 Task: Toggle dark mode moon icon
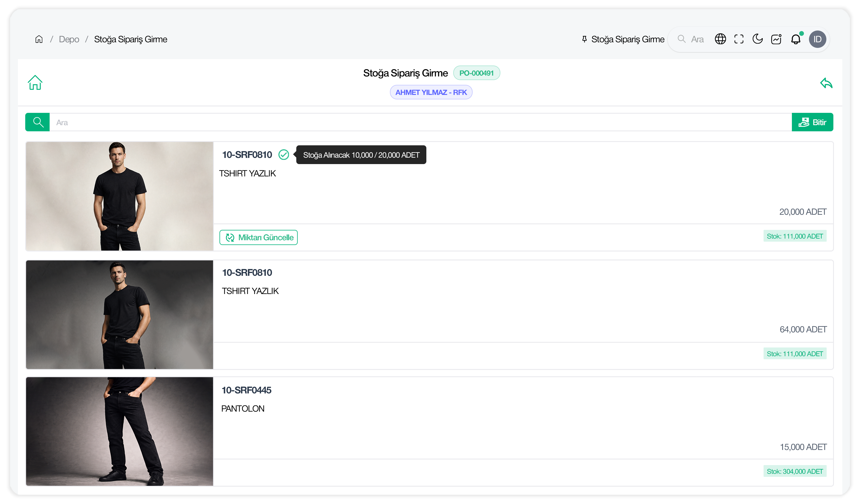tap(757, 39)
